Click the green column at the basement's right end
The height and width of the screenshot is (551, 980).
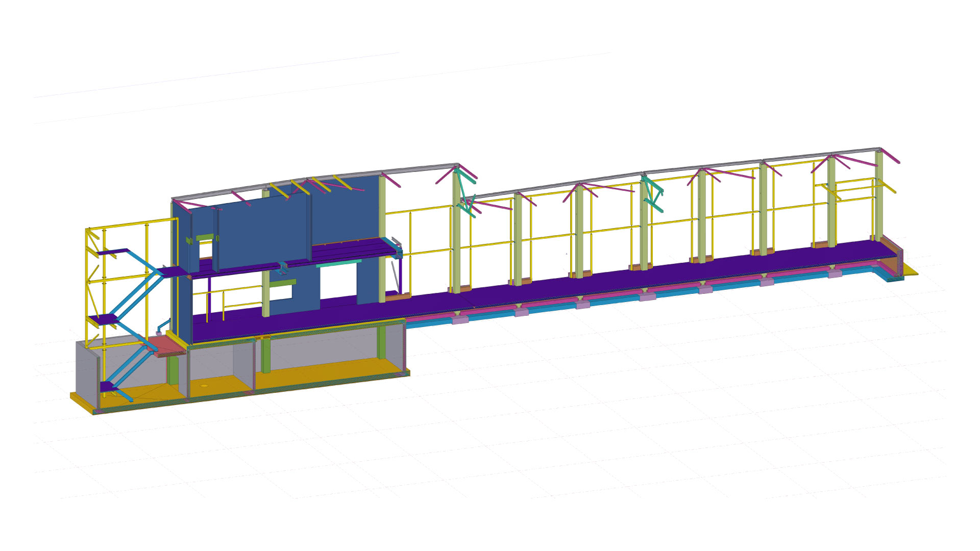381,343
